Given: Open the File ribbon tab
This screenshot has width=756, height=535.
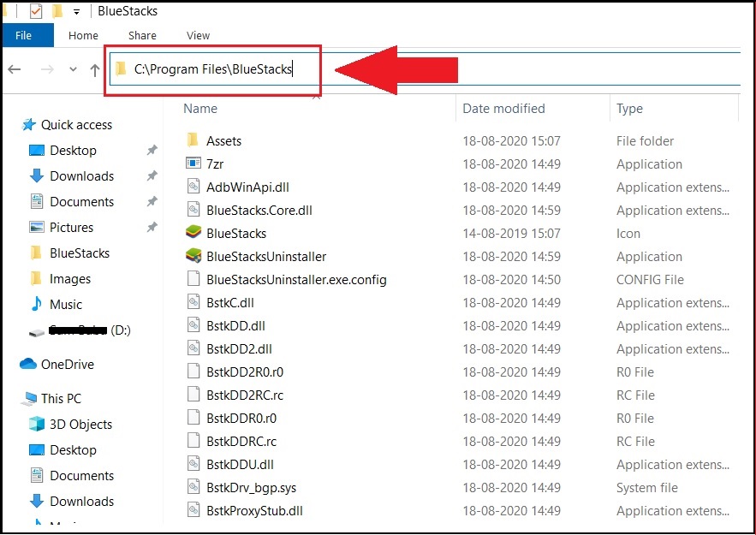Looking at the screenshot, I should click(27, 35).
